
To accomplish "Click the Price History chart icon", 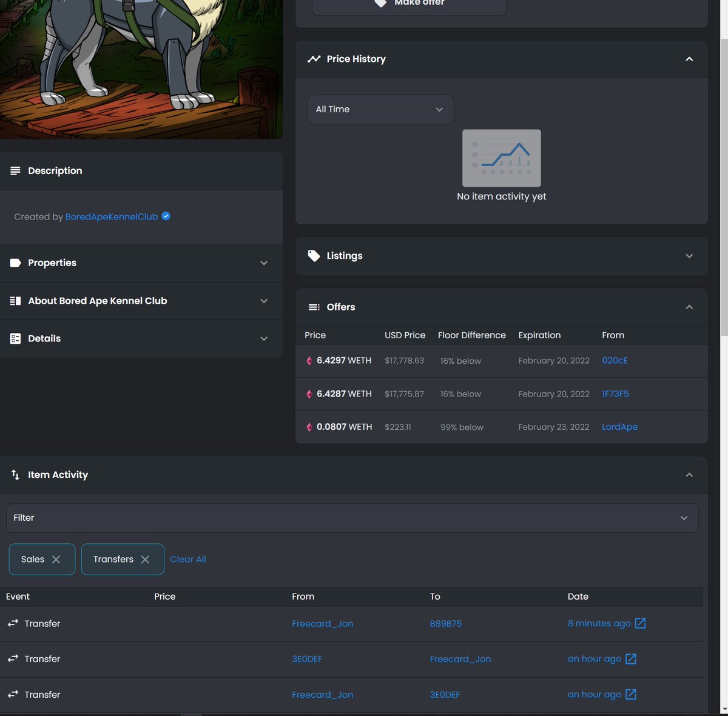I will tap(314, 59).
